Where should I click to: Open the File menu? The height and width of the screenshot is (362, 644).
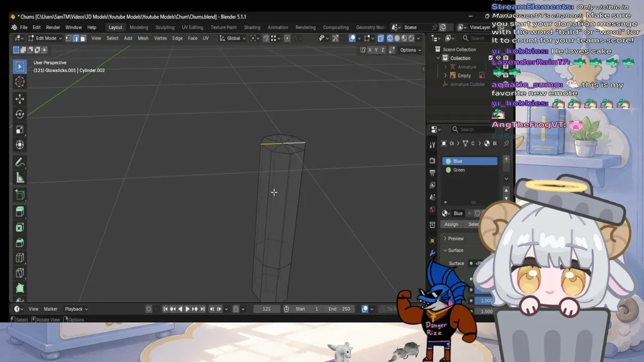point(24,27)
